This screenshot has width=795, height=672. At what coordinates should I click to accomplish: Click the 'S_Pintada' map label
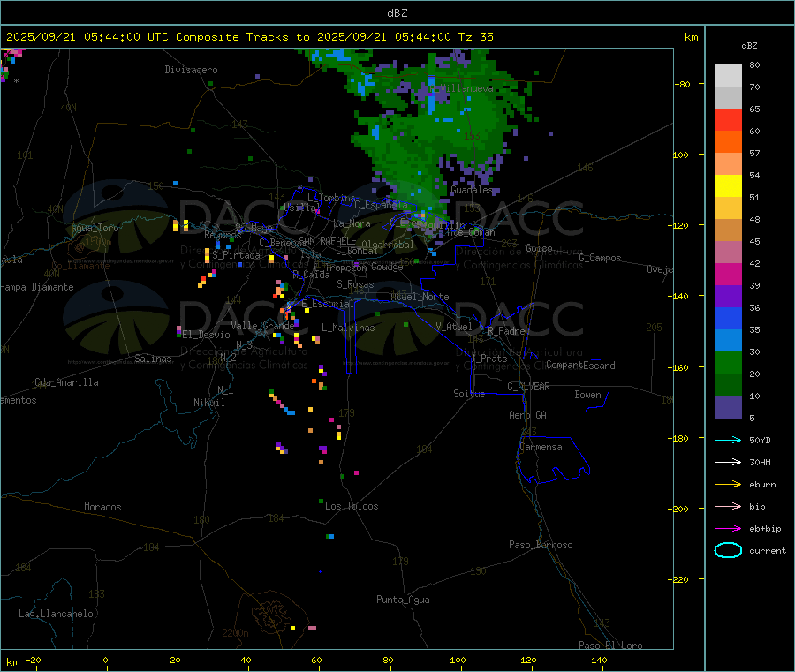(236, 255)
